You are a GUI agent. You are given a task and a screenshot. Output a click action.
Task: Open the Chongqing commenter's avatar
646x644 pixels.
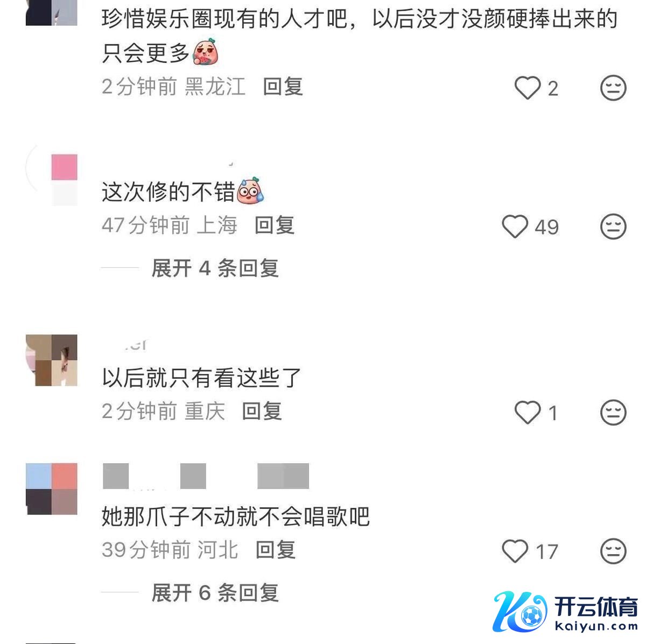tap(52, 360)
